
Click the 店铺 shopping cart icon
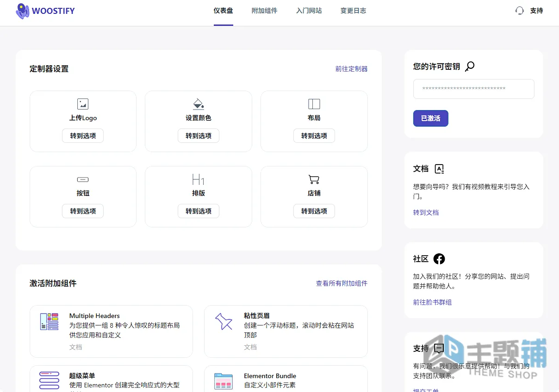(x=314, y=179)
